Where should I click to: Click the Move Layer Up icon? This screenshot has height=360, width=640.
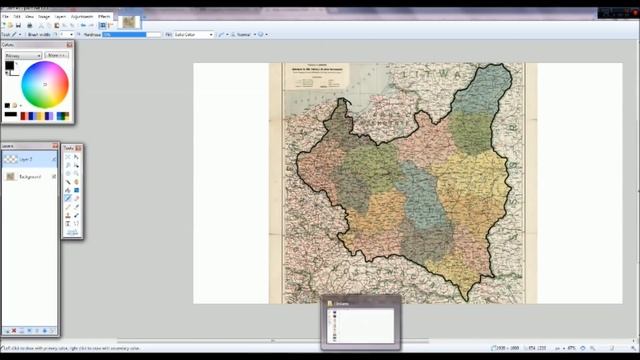pos(37,331)
